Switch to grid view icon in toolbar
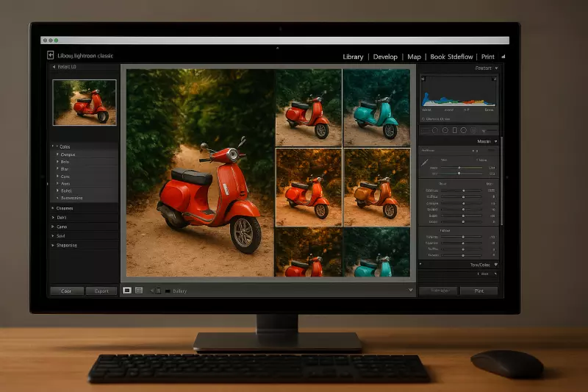588x392 pixels. pyautogui.click(x=139, y=291)
